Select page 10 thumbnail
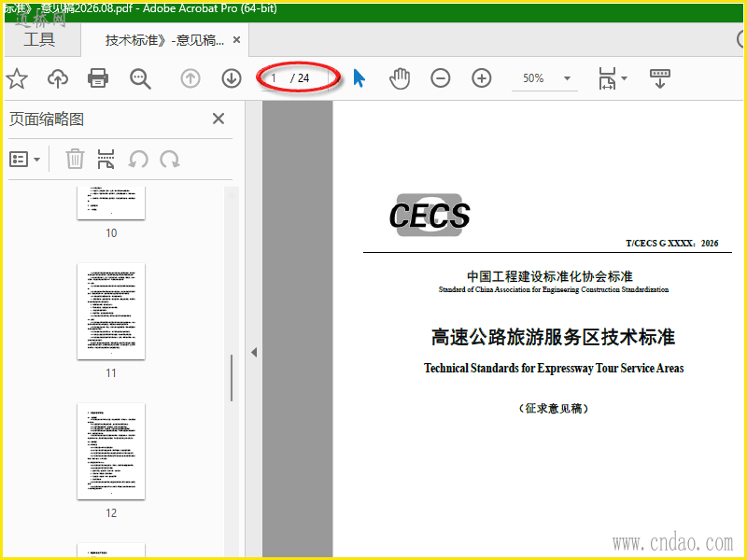The image size is (747, 560). 111,203
